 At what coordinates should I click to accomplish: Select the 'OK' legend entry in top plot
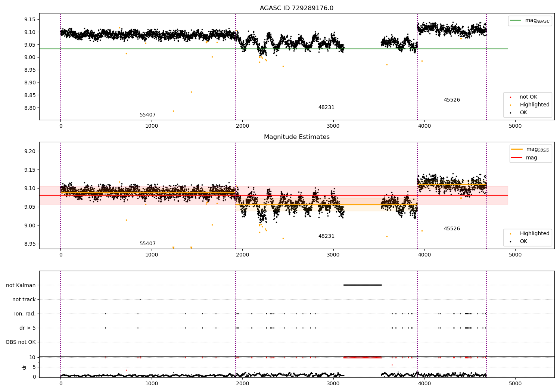pos(523,113)
